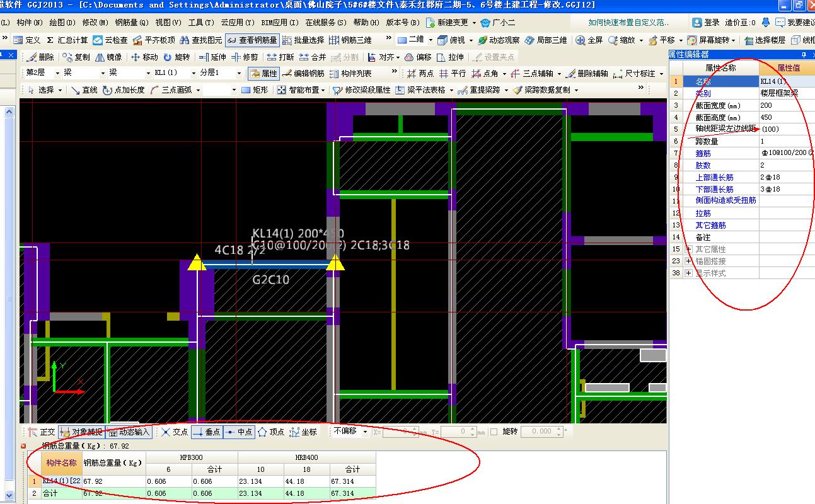
Task: Expand 显示样式 row in property editor
Action: pyautogui.click(x=689, y=273)
